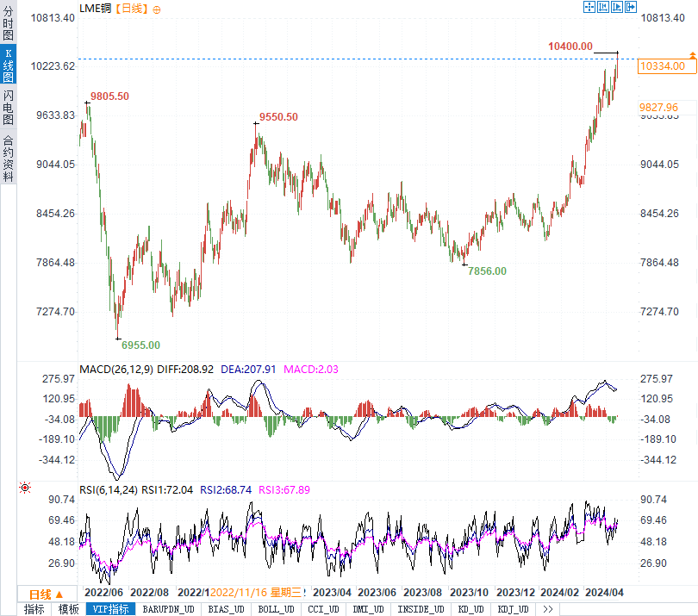Click the 2022/08 date axis label
This screenshot has width=698, height=616.
tap(150, 593)
